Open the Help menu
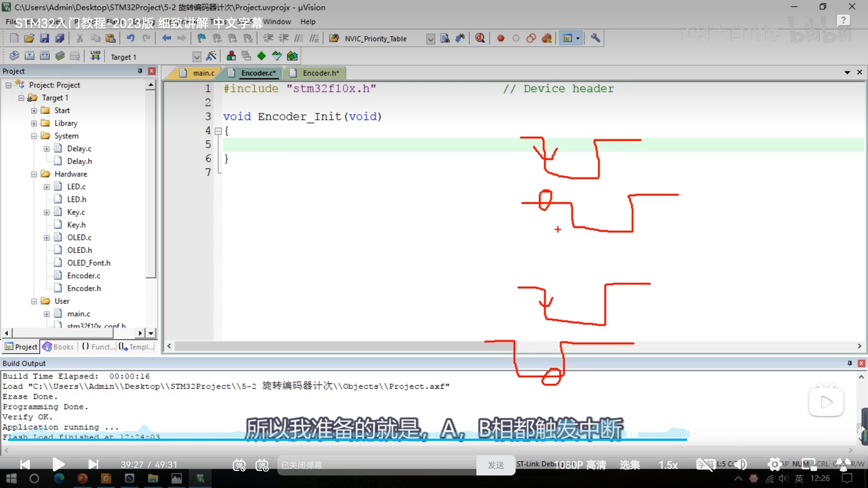Image resolution: width=868 pixels, height=488 pixels. (x=308, y=22)
